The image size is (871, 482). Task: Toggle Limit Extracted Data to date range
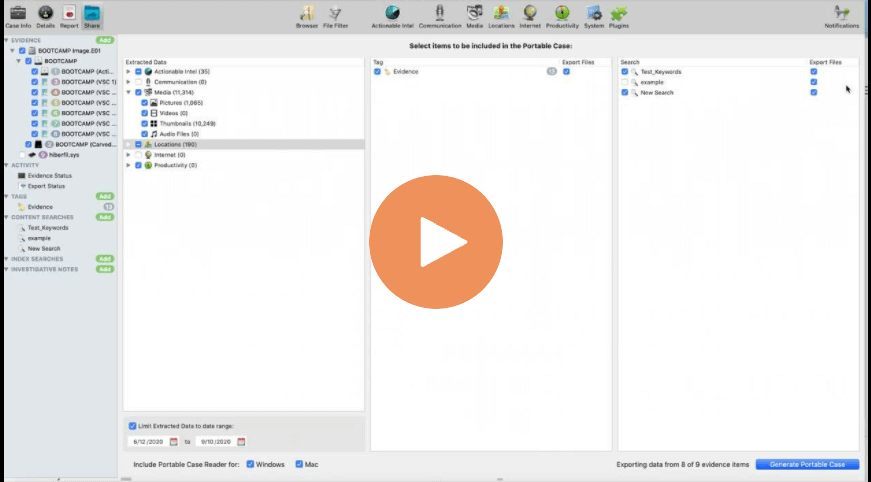(132, 426)
